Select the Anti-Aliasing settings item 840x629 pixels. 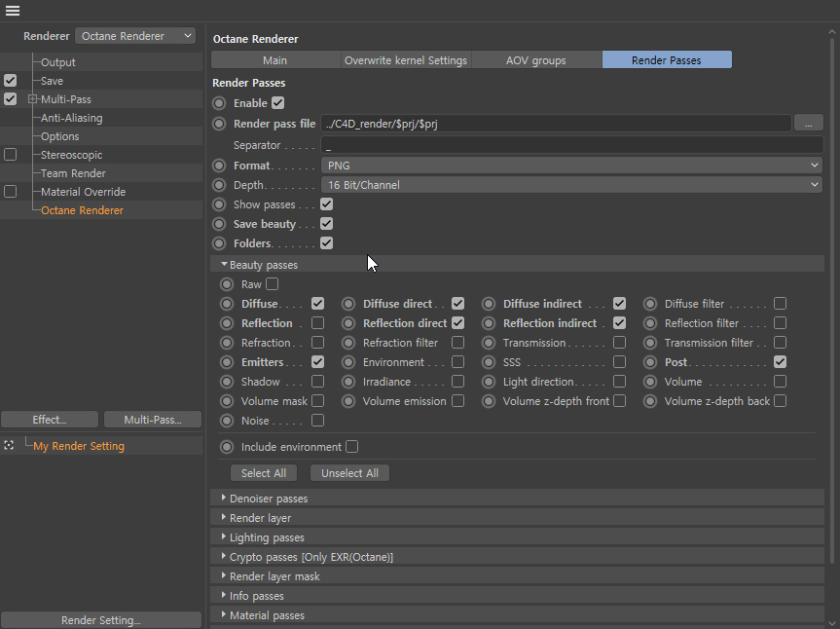71,118
